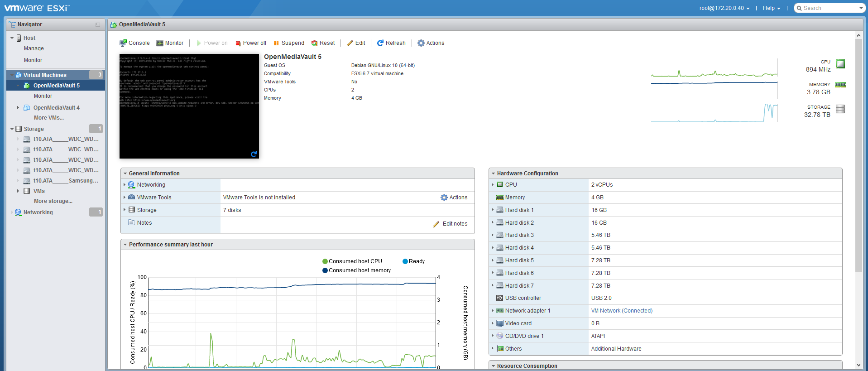This screenshot has height=371, width=868.
Task: Expand Hard disk 3 details
Action: (x=493, y=235)
